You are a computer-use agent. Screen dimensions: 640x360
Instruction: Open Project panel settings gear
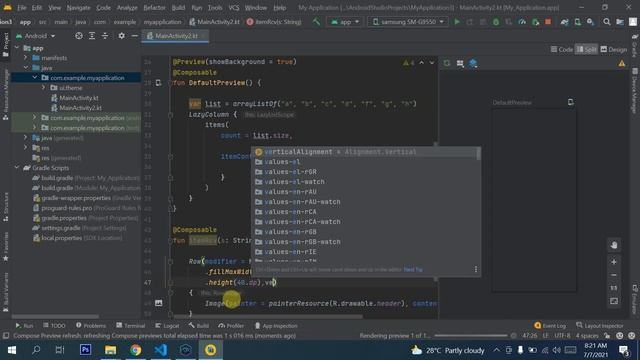coord(121,36)
